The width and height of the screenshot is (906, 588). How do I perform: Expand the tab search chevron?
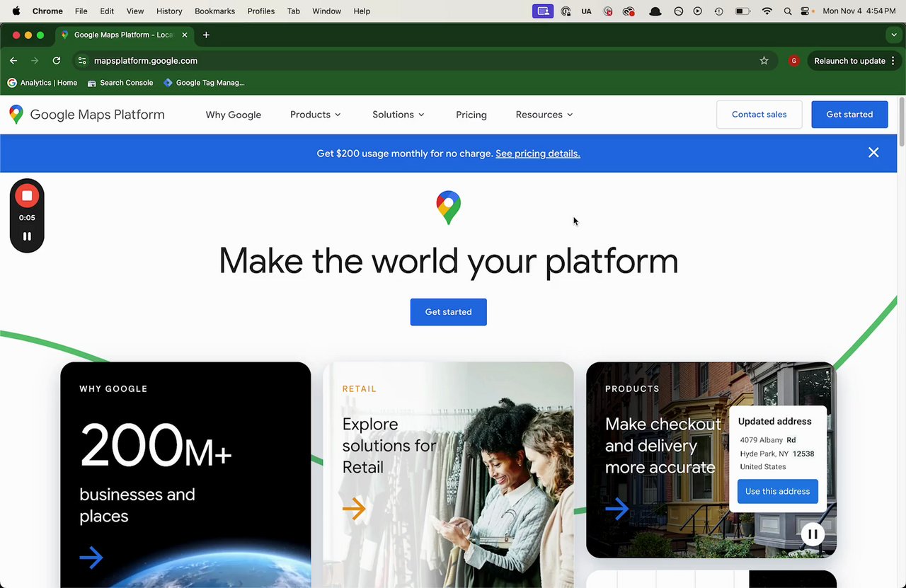pyautogui.click(x=894, y=35)
